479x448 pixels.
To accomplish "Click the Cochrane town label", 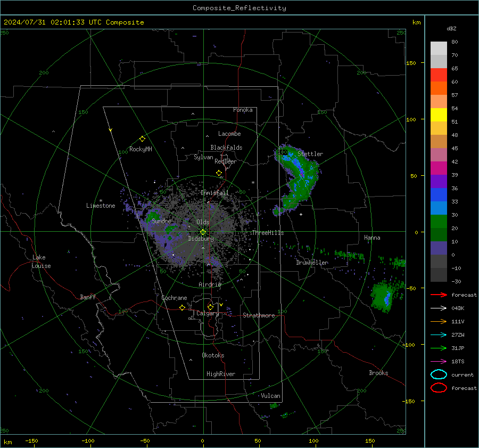I will click(174, 298).
